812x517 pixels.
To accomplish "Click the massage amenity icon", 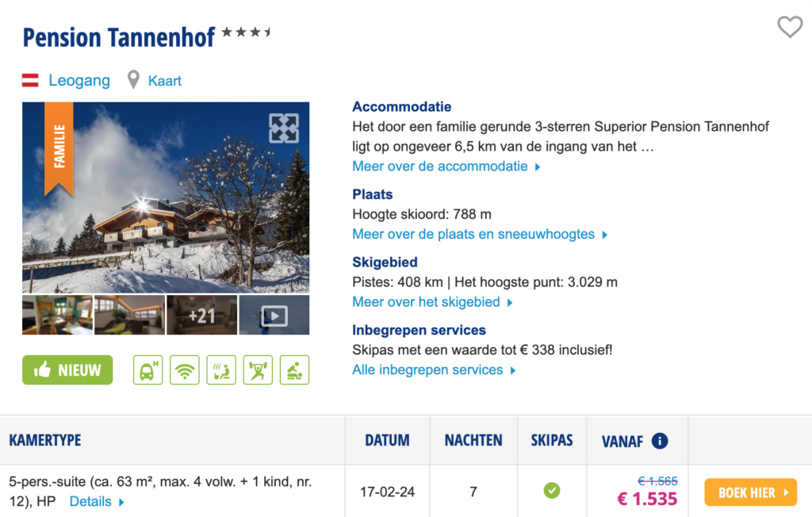I will pos(294,370).
